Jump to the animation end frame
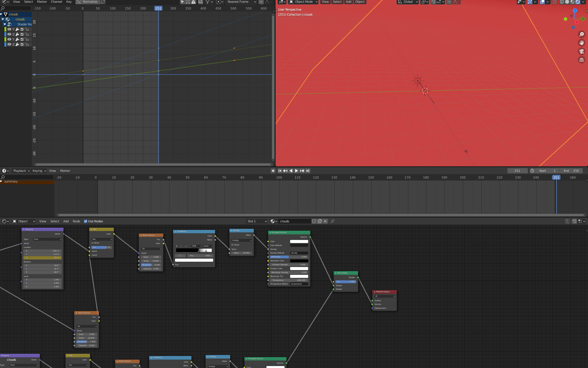 pyautogui.click(x=308, y=171)
